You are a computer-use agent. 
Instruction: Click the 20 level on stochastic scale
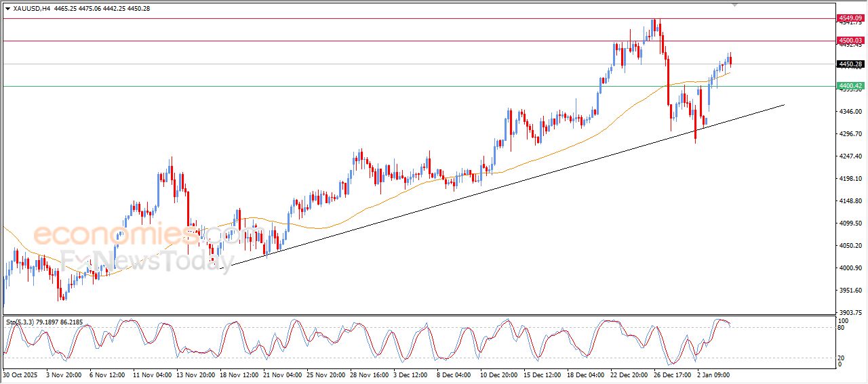[842, 358]
